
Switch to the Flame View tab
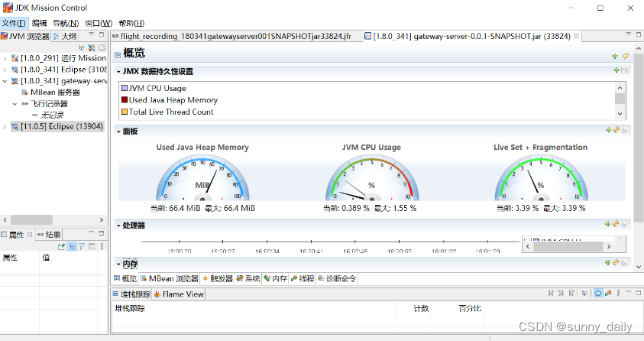(179, 294)
